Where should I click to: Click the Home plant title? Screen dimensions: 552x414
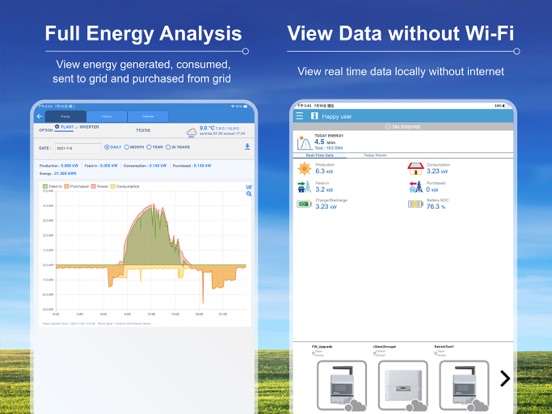tap(143, 130)
